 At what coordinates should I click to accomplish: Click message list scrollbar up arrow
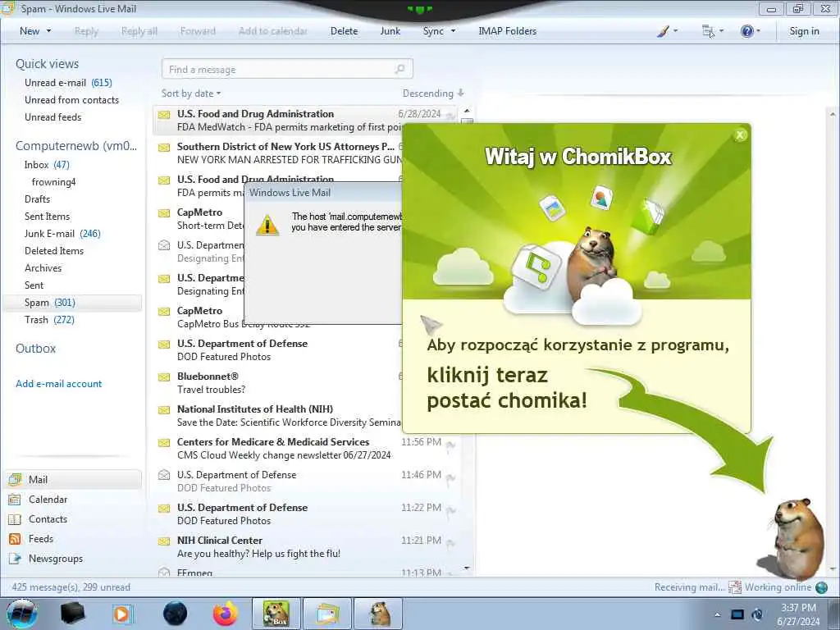click(x=467, y=111)
